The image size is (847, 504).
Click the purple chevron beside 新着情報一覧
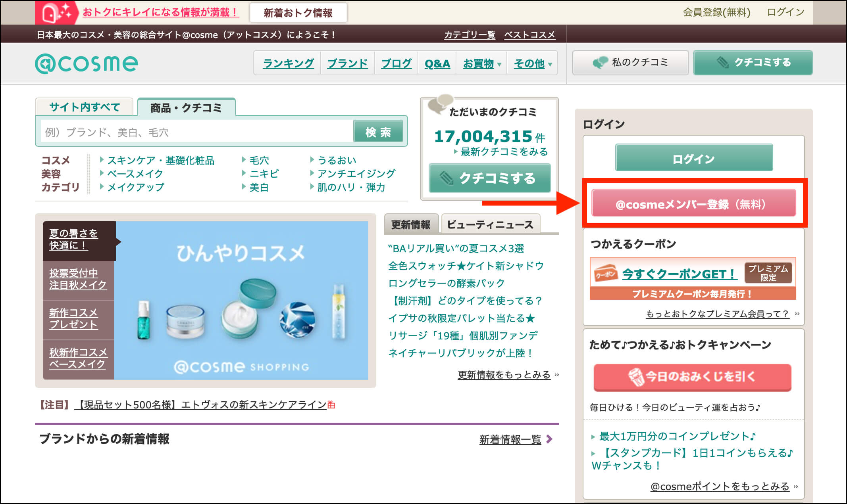549,439
